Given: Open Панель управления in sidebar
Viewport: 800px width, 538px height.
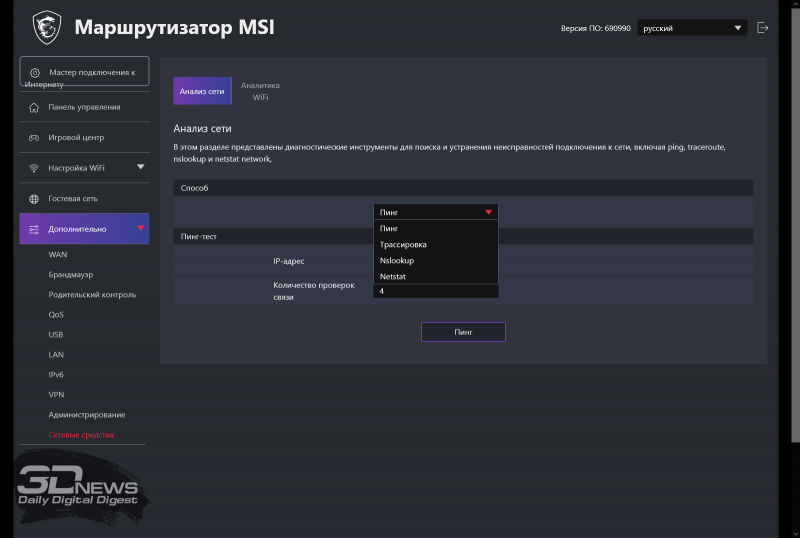Looking at the screenshot, I should (x=84, y=107).
